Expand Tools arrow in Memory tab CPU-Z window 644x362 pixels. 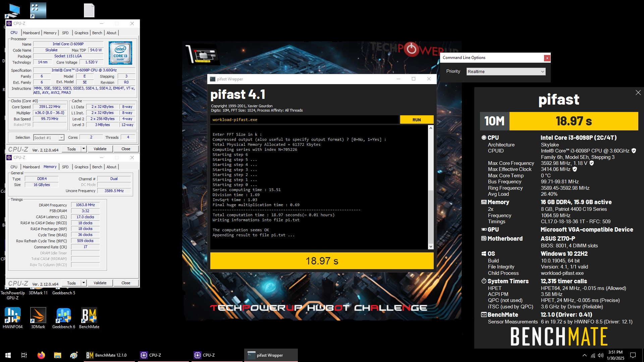84,283
